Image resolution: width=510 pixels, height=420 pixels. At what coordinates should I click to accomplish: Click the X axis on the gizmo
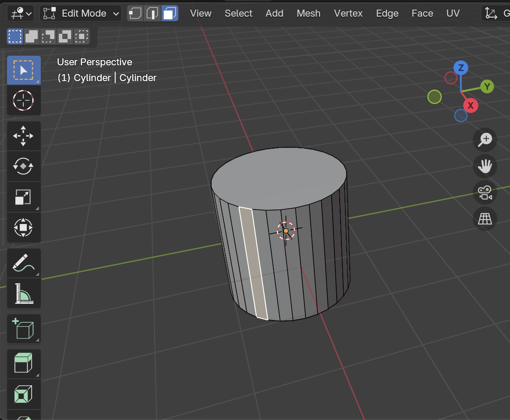coord(470,105)
